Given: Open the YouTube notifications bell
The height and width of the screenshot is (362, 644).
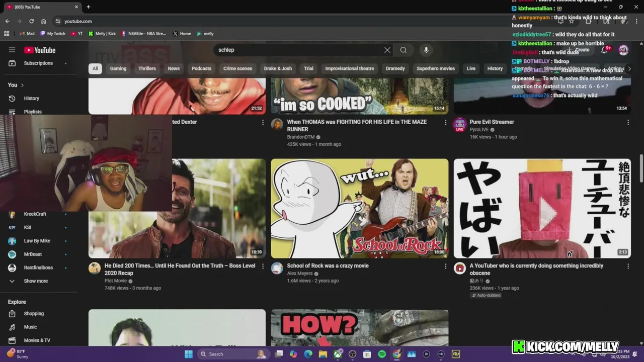Looking at the screenshot, I should coord(604,50).
